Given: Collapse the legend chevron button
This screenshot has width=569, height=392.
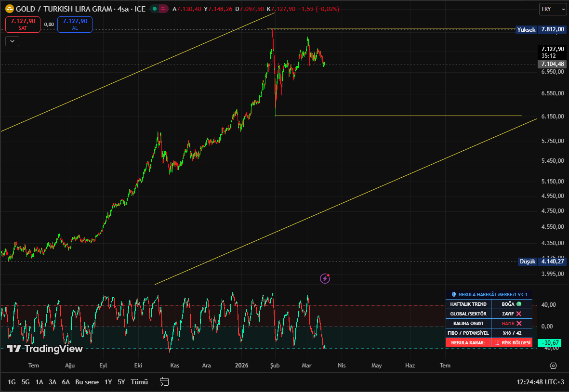Looking at the screenshot, I should click(13, 41).
